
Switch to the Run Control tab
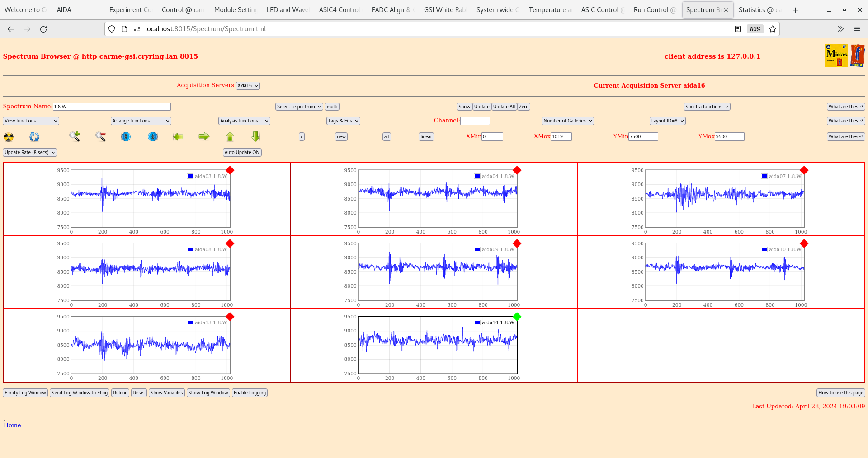(x=654, y=10)
